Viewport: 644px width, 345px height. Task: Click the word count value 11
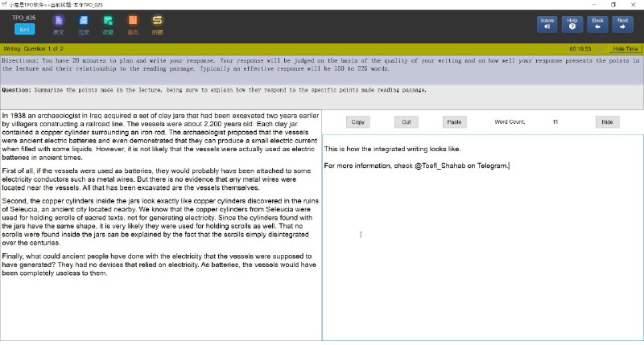coord(555,122)
